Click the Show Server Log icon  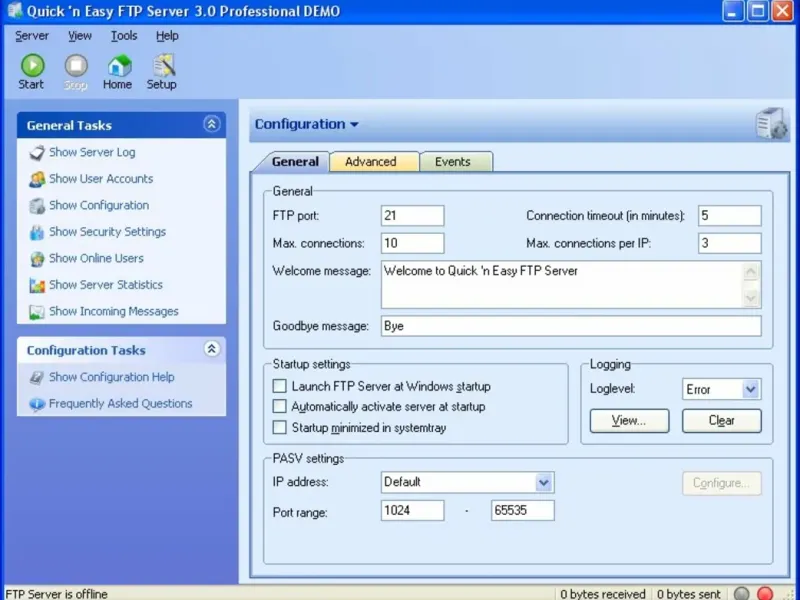pyautogui.click(x=37, y=153)
